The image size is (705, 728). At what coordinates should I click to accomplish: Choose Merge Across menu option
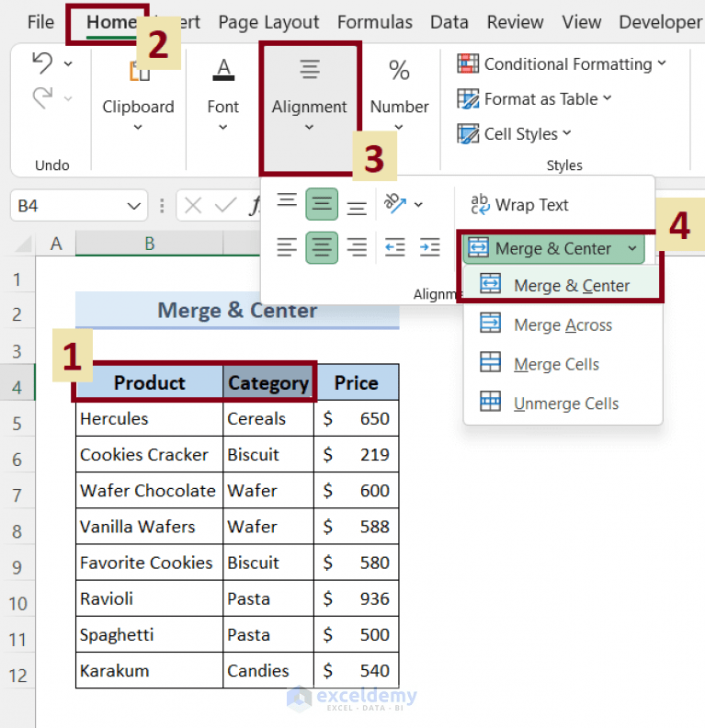pos(562,324)
